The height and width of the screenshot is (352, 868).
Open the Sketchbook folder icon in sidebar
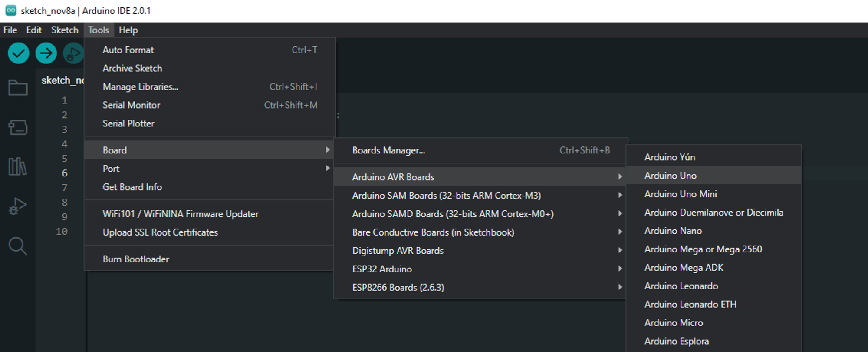point(18,88)
